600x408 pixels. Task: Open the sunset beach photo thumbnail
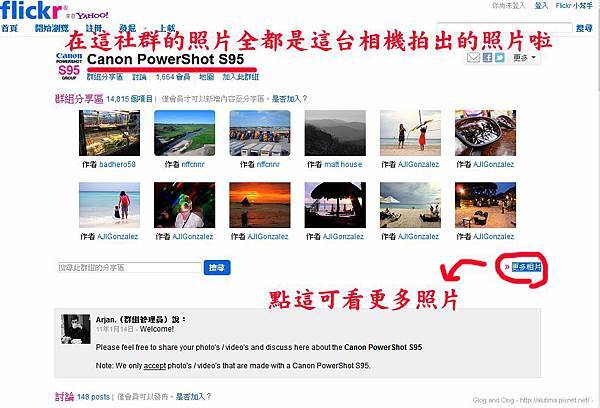coord(260,205)
